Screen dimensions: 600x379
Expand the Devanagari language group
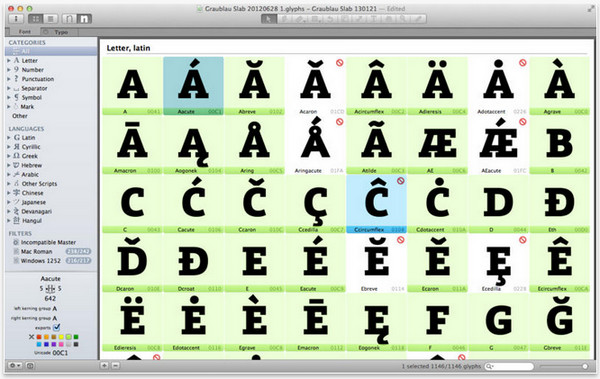9,211
